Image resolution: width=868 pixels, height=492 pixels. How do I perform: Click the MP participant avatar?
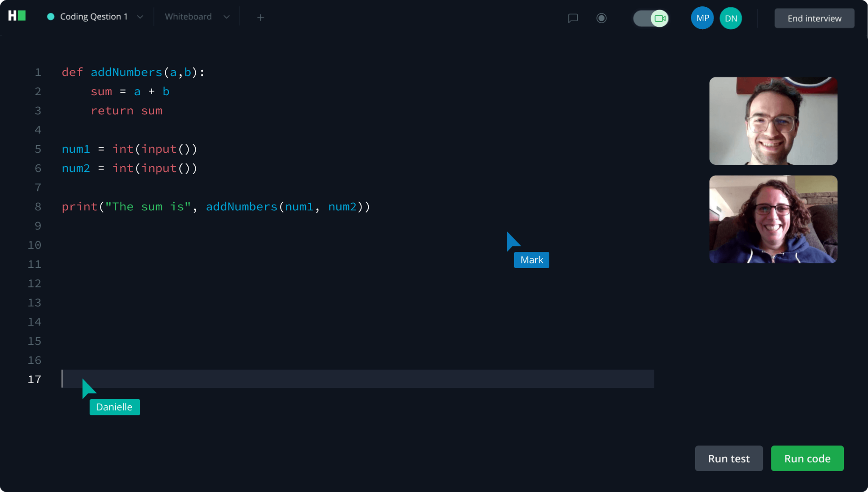coord(702,18)
